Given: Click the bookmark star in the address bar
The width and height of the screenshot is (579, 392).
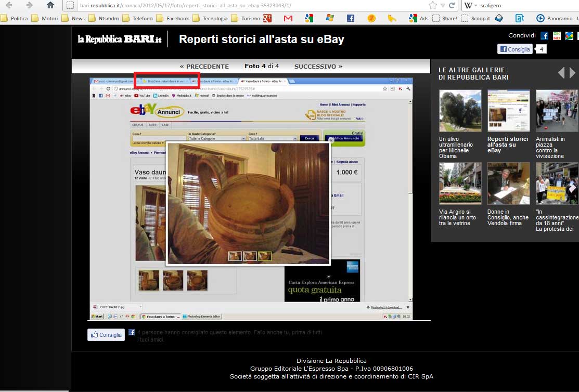Looking at the screenshot, I should [432, 5].
